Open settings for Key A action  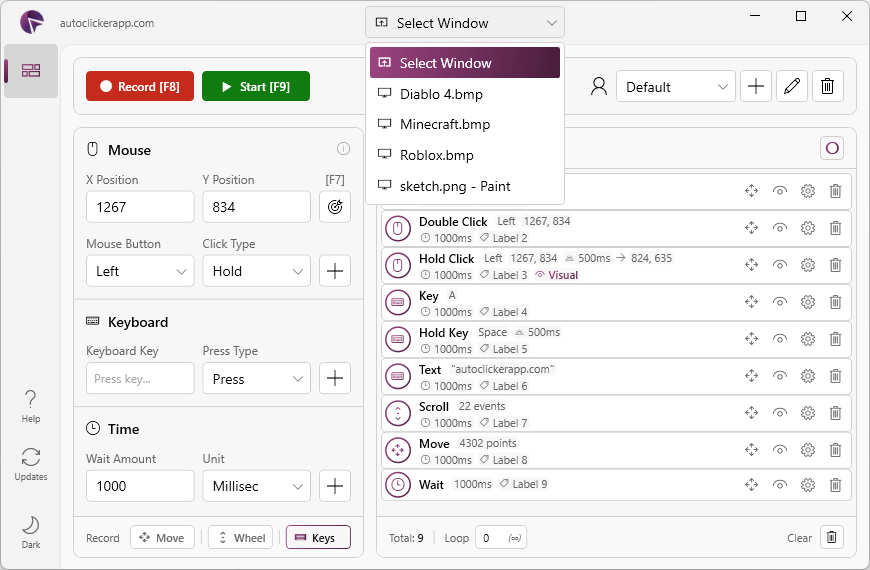[808, 302]
